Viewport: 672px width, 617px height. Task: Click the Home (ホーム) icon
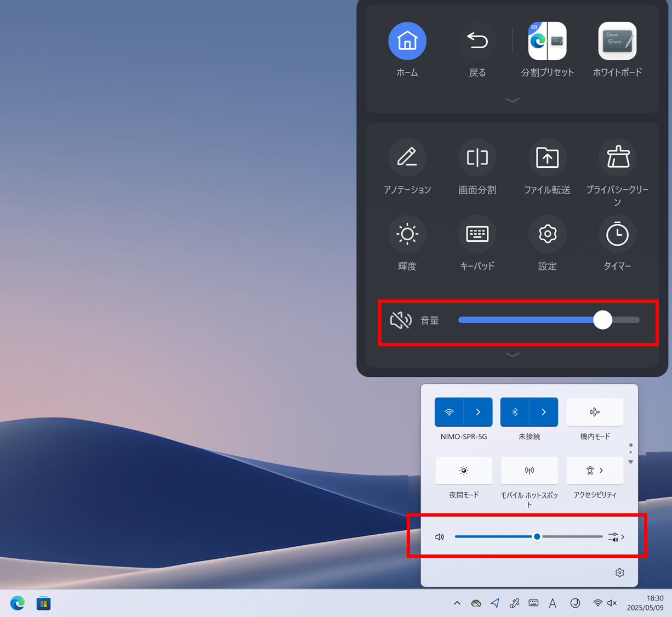click(x=407, y=41)
